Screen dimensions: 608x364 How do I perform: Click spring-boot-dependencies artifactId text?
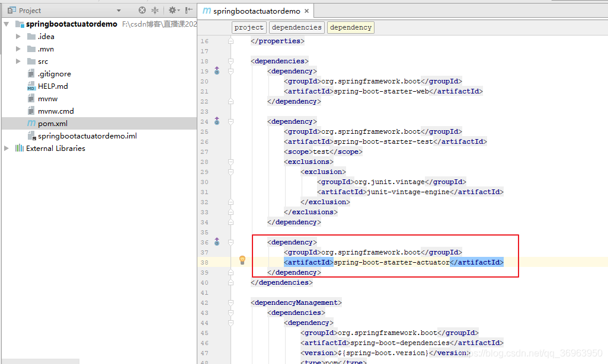pos(400,343)
